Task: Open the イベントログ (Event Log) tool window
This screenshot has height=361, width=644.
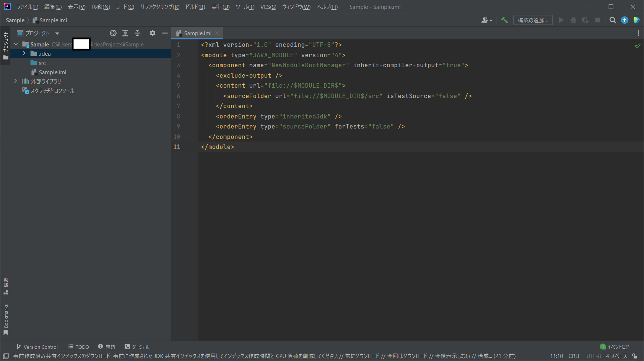Action: tap(615, 347)
